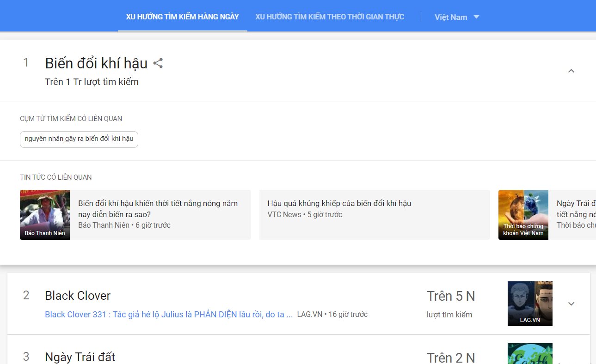Click the Trên 2 N search count
Screen dimensions: 596x364
(451, 358)
